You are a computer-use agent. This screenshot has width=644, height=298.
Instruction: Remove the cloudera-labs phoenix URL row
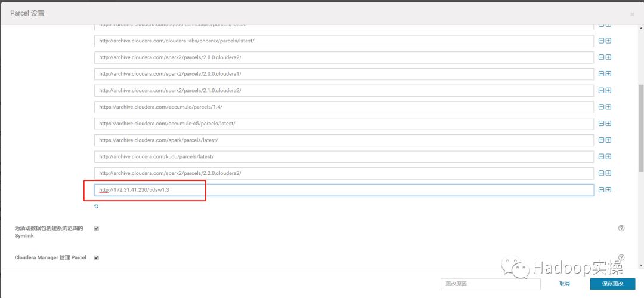coord(601,41)
